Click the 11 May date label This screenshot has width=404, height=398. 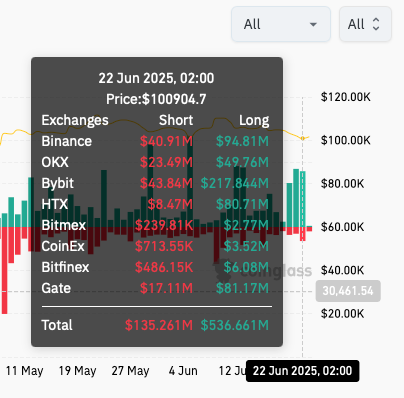[25, 371]
